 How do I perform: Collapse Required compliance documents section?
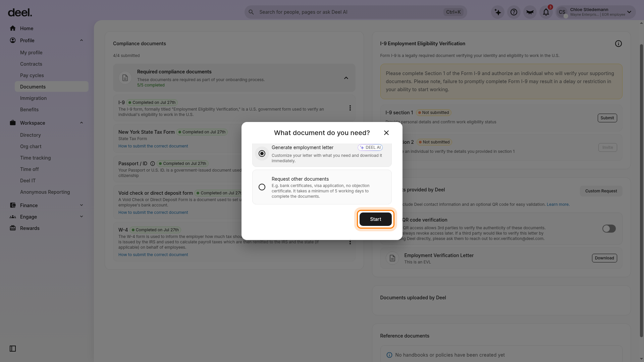tap(346, 78)
